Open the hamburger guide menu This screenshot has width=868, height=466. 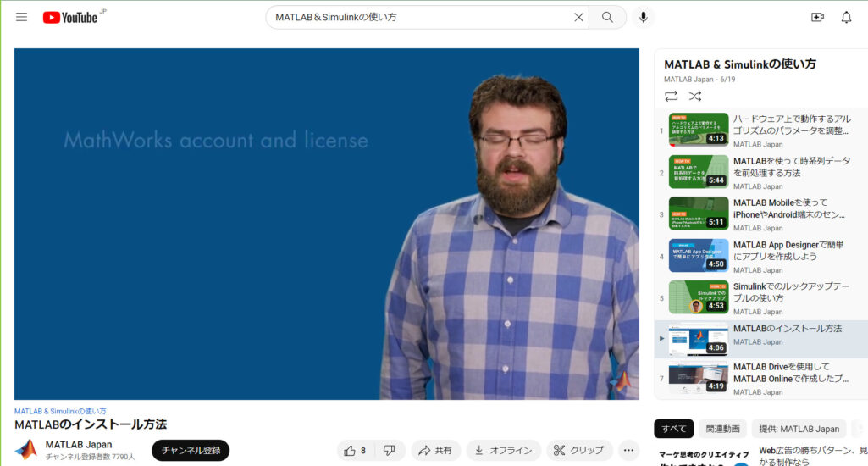(21, 17)
